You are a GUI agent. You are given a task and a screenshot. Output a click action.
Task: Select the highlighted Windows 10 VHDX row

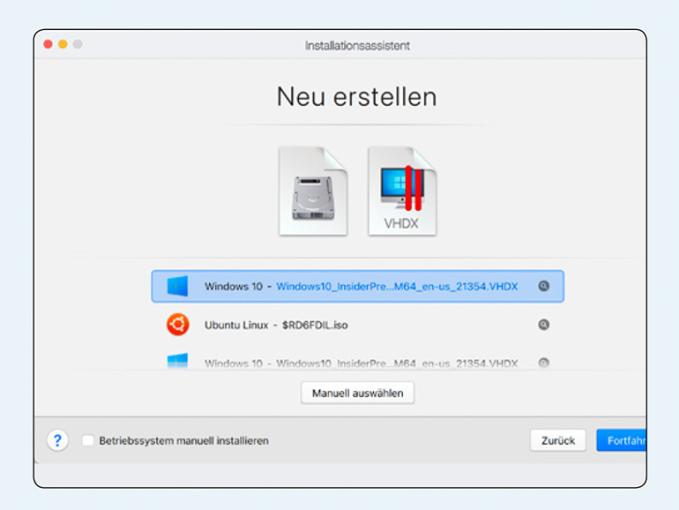(358, 286)
